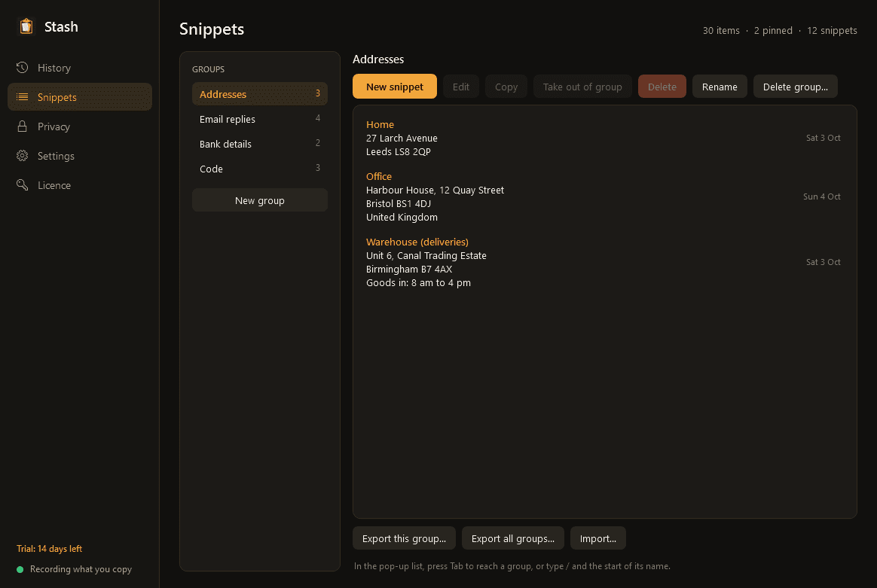The image size is (877, 588).
Task: Click the Snippets list icon
Action: point(23,96)
